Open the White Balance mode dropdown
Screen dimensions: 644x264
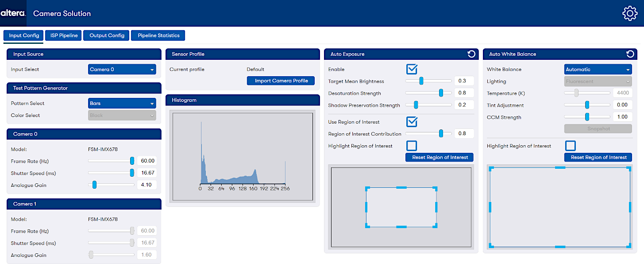[x=598, y=70]
